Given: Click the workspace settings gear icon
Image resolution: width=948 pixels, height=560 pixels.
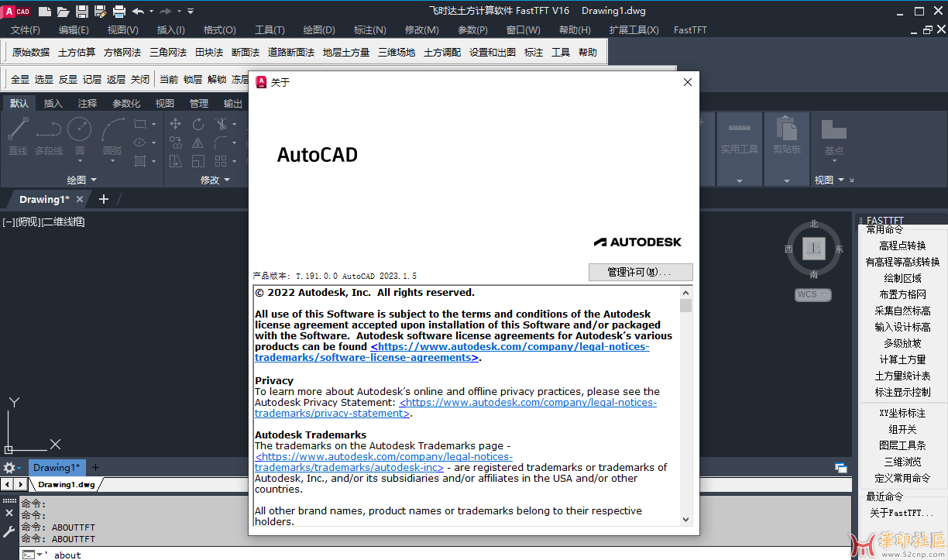Looking at the screenshot, I should point(10,468).
